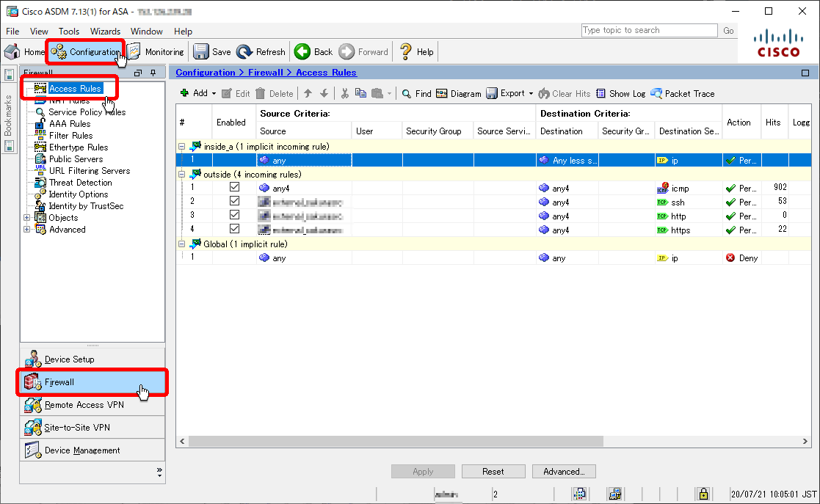
Task: Open the File menu
Action: point(12,32)
